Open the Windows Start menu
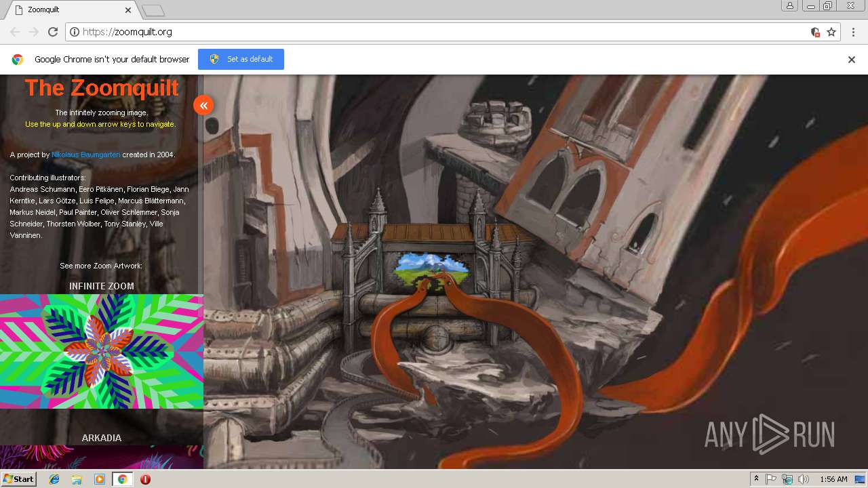 pos(18,479)
